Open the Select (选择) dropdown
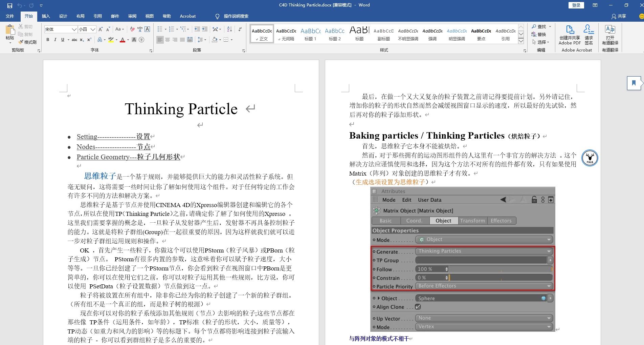 point(540,42)
